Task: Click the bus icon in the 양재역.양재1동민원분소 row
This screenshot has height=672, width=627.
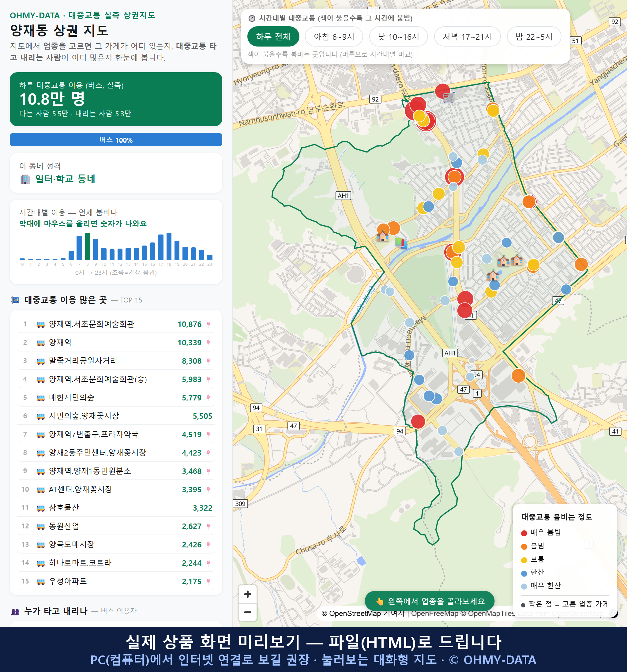Action: pos(40,471)
